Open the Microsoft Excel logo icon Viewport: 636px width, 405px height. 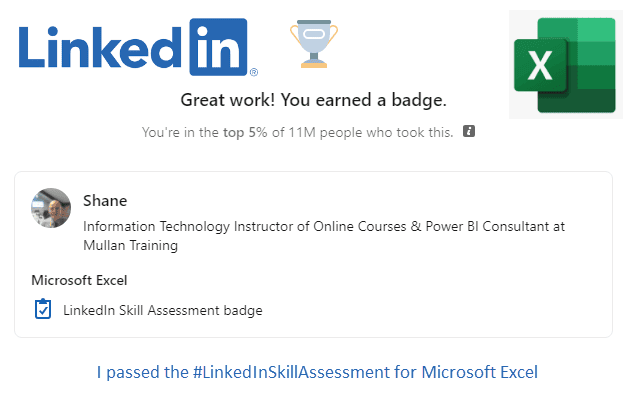565,65
